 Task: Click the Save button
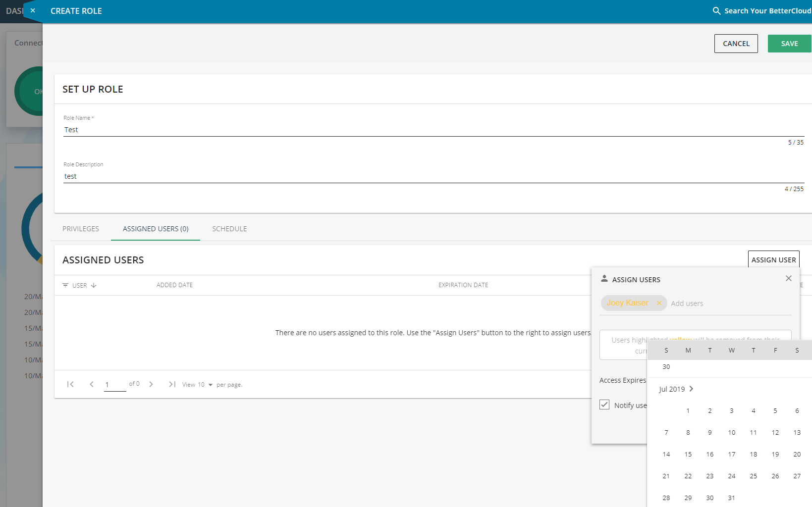(789, 44)
